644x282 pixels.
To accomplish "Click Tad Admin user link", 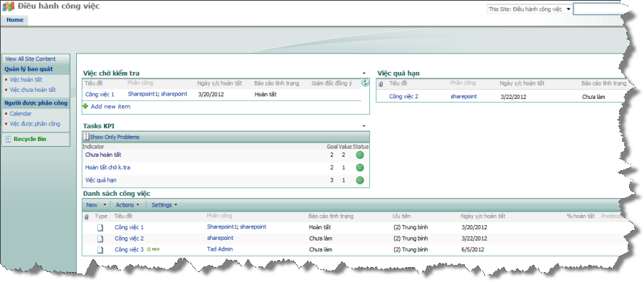I will [x=220, y=249].
